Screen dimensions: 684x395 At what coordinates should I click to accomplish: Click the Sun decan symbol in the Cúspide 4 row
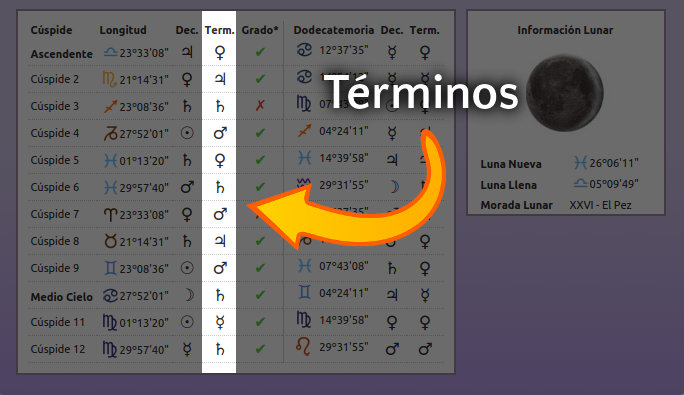[x=187, y=133]
